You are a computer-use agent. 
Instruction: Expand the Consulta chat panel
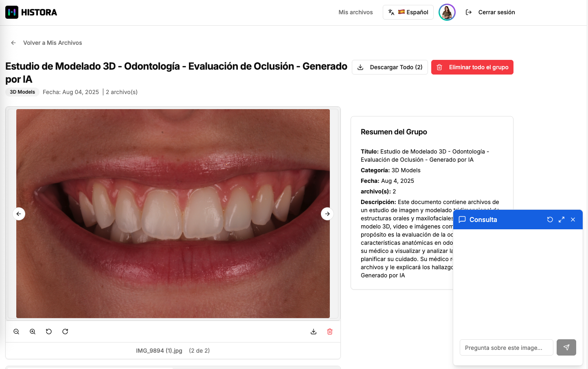tap(562, 220)
